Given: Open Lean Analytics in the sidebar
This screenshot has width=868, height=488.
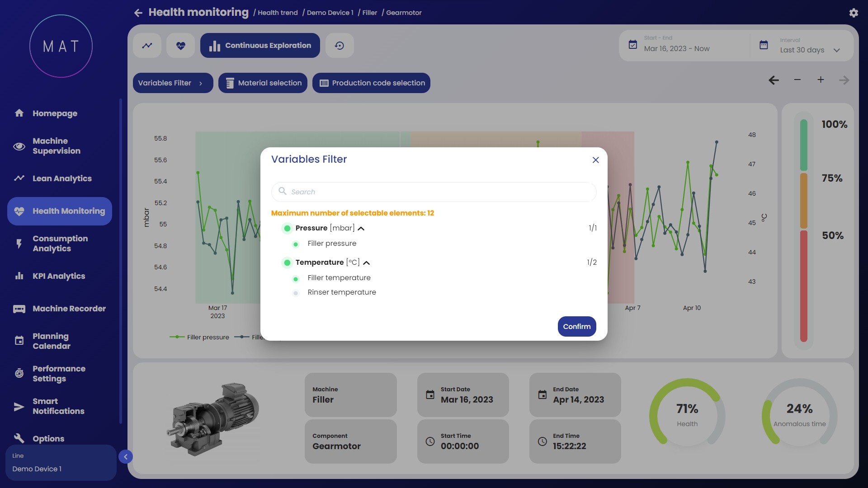Looking at the screenshot, I should pos(62,178).
